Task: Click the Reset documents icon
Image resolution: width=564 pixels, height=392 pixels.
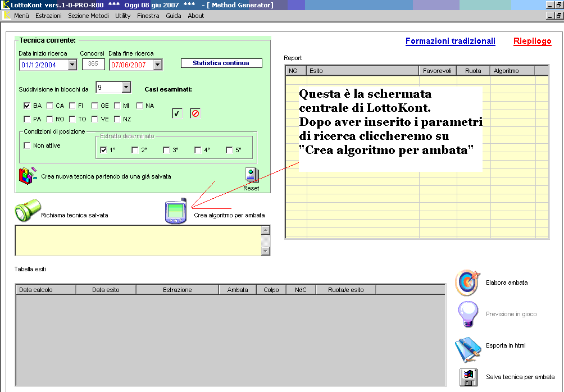Action: point(252,175)
